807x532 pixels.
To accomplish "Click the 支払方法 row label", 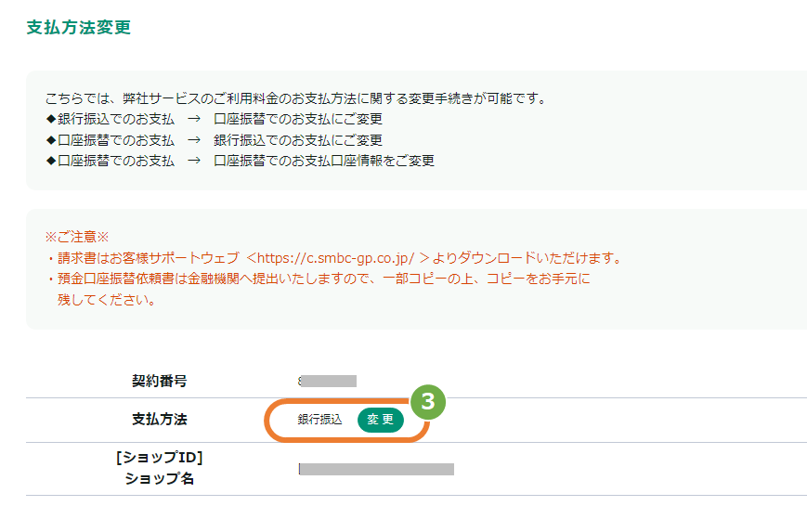I will (160, 420).
